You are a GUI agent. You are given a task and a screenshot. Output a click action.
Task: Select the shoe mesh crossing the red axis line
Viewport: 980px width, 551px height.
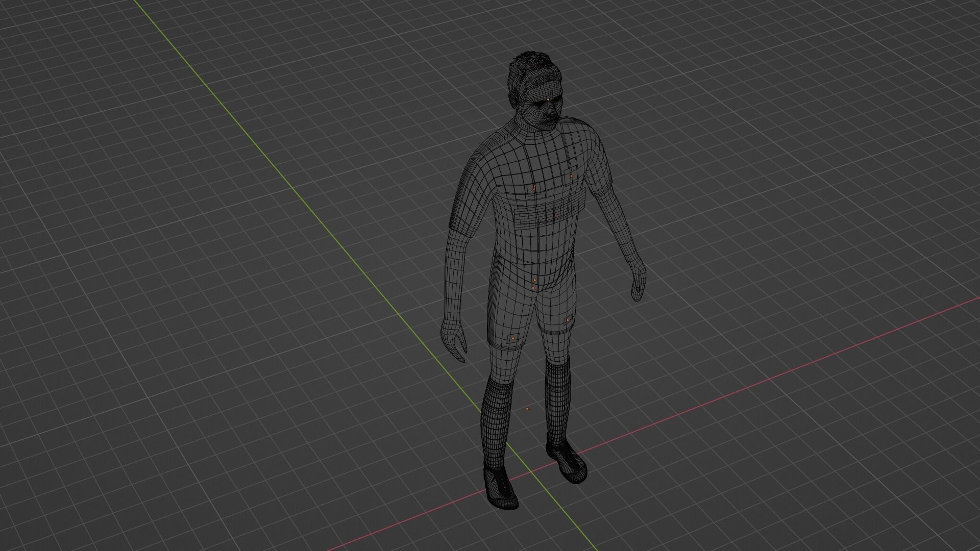click(567, 459)
